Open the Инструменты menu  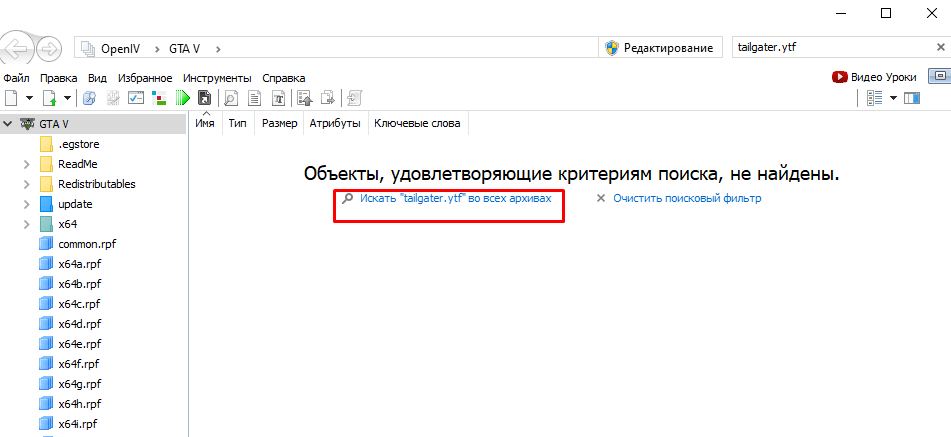(x=217, y=78)
